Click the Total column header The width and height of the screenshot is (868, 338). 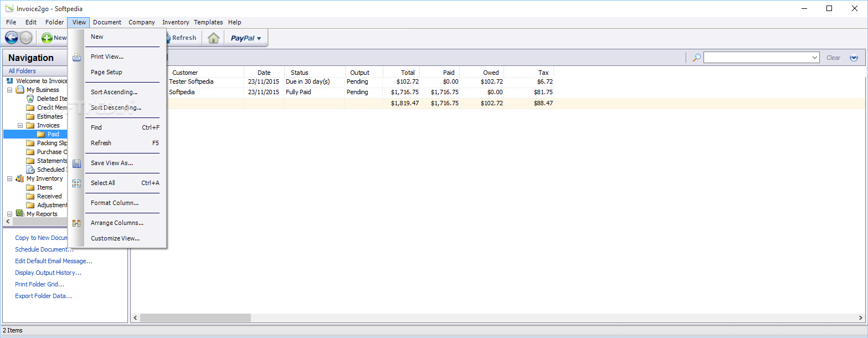pyautogui.click(x=401, y=73)
